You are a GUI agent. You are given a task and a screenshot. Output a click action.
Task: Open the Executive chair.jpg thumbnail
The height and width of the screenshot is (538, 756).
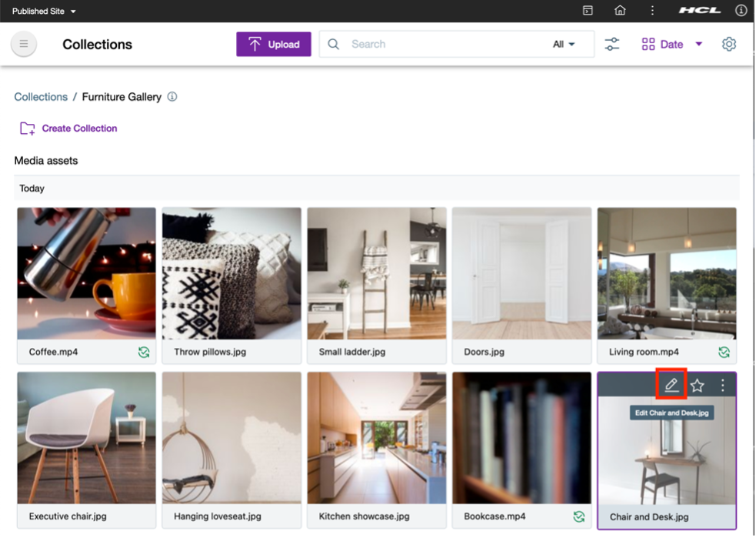86,437
